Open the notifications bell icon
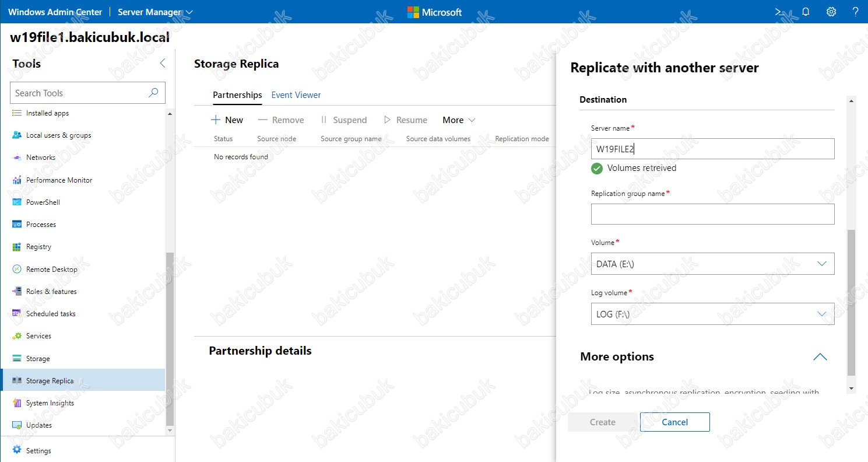The width and height of the screenshot is (868, 462). 806,12
